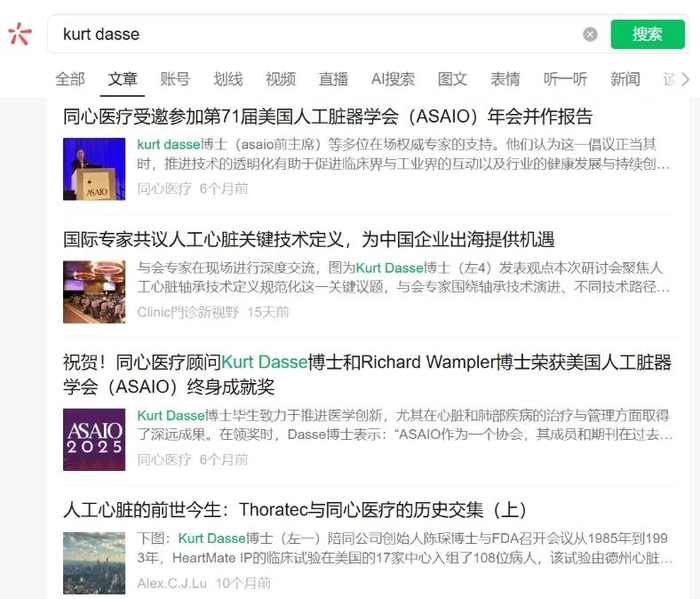Open article 国际专家共议人工心脏关键技术定义

309,240
